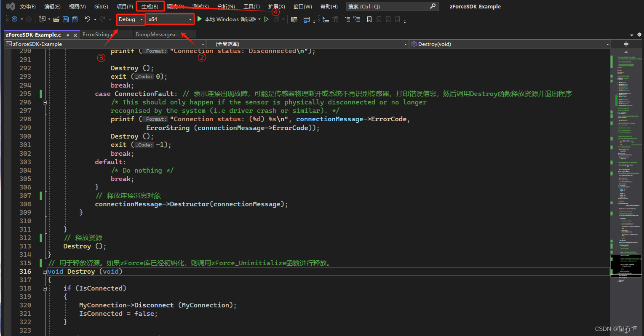The height and width of the screenshot is (336, 644).
Task: Open the x64 platform dropdown
Action: (x=170, y=19)
